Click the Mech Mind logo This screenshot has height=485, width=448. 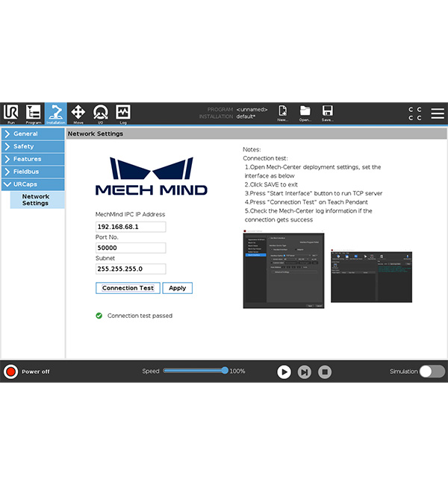pos(152,176)
